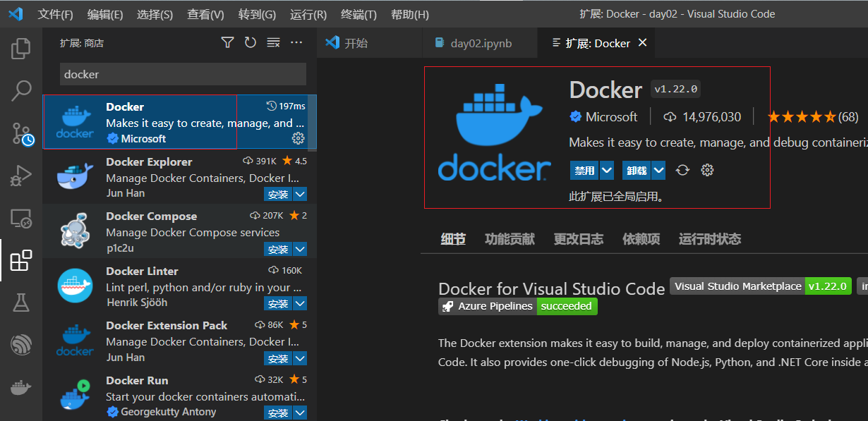The width and height of the screenshot is (868, 421).
Task: Open manage gear for Docker list item
Action: point(299,138)
